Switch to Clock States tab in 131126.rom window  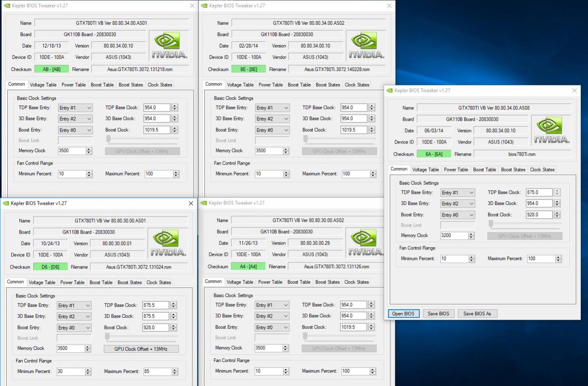(356, 282)
